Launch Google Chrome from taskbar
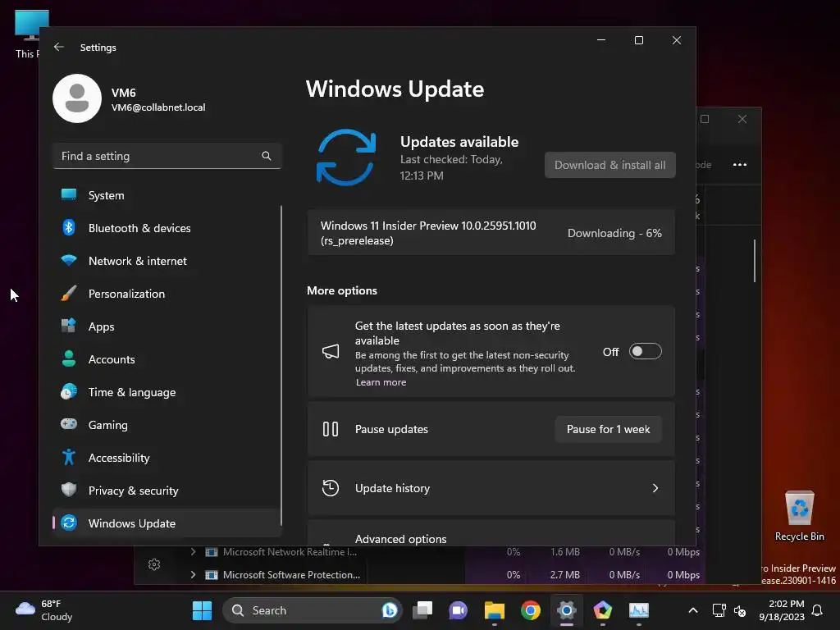840x630 pixels. click(531, 610)
